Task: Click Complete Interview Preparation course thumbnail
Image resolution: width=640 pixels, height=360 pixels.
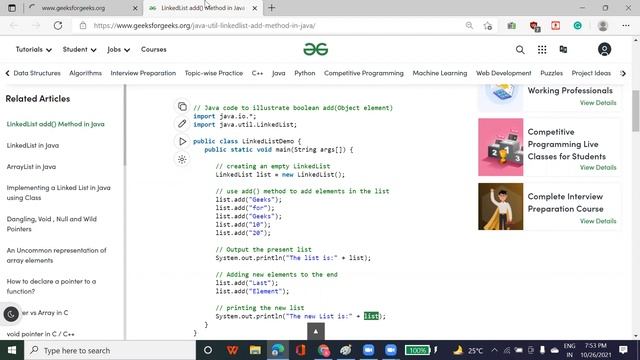Action: (x=500, y=206)
